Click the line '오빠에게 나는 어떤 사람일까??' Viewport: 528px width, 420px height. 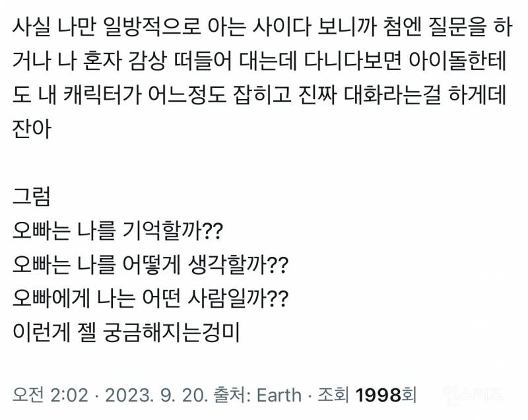point(150,297)
